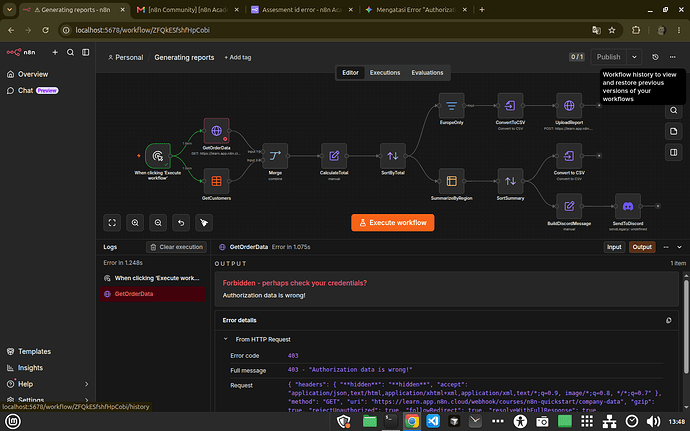690x431 pixels.
Task: Open search in the n8n sidebar
Action: (x=70, y=52)
